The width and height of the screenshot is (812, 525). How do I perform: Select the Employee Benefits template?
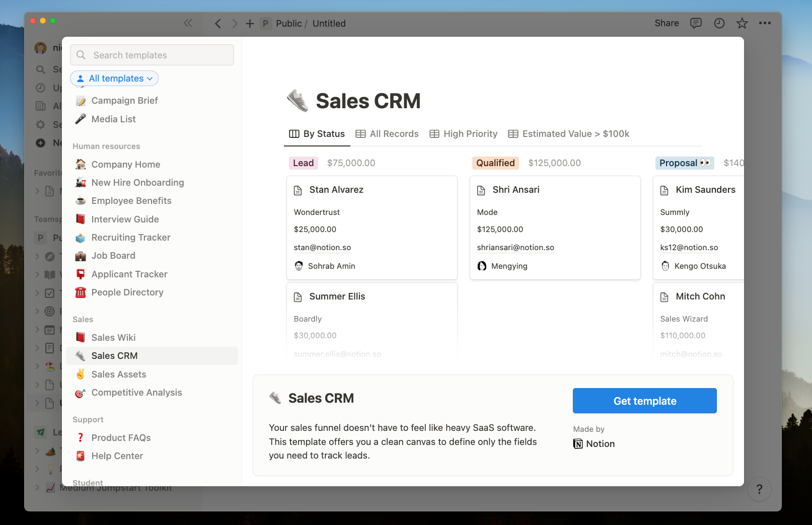(x=152, y=201)
